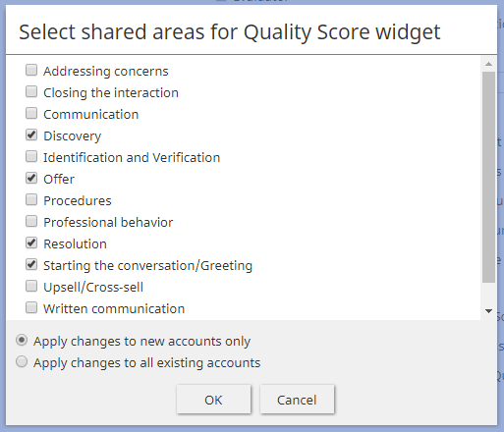
Task: Click the Written communication label text
Action: pyautogui.click(x=114, y=308)
